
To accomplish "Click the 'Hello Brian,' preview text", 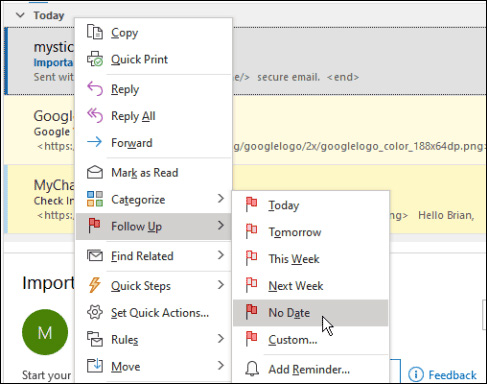I will click(x=446, y=215).
